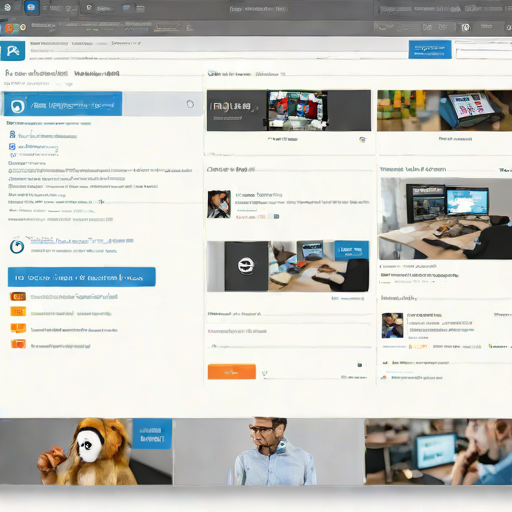Open the link next to the first orange icon
512x512 pixels.
74,297
